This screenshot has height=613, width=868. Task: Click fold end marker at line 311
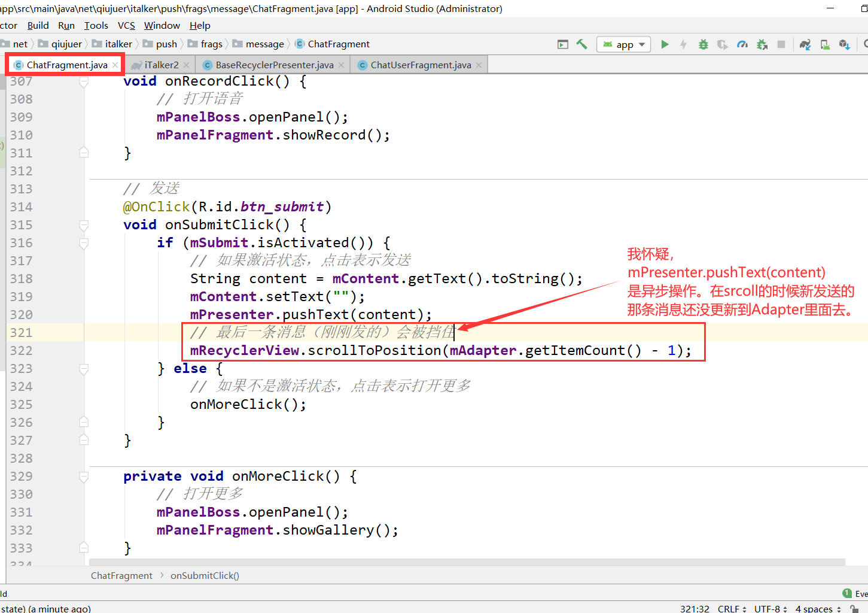84,153
